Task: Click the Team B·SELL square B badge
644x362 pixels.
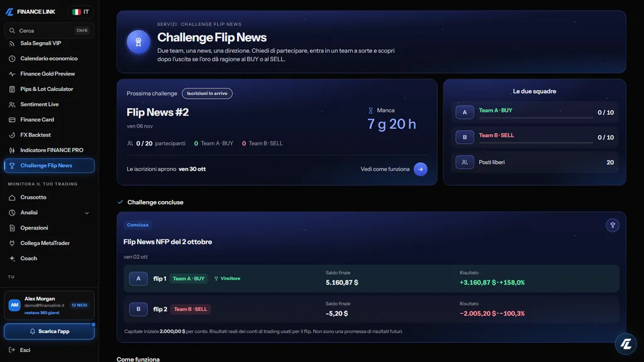Action: point(465,137)
